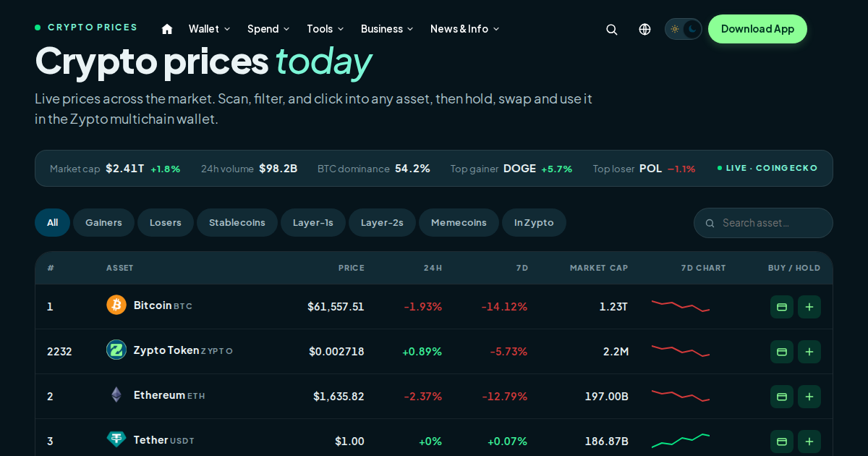
Task: Click Ethereum 7D change -12.79%
Action: pos(504,397)
